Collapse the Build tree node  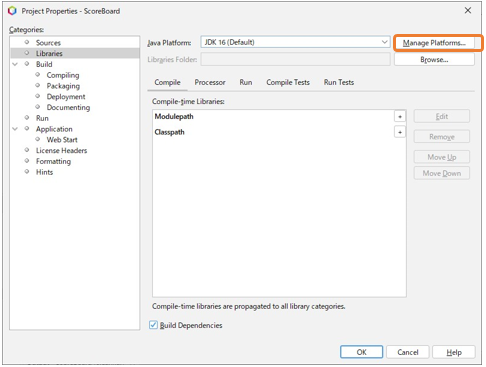15,64
